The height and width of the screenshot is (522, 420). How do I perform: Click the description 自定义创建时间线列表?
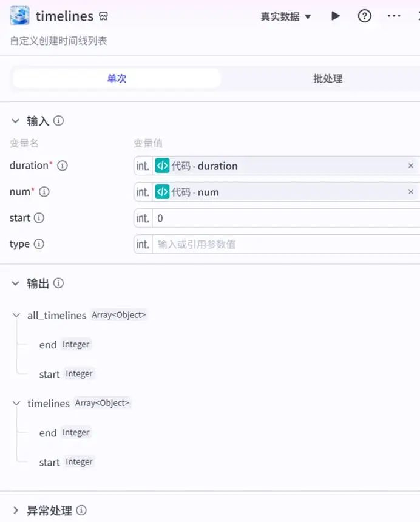point(59,41)
